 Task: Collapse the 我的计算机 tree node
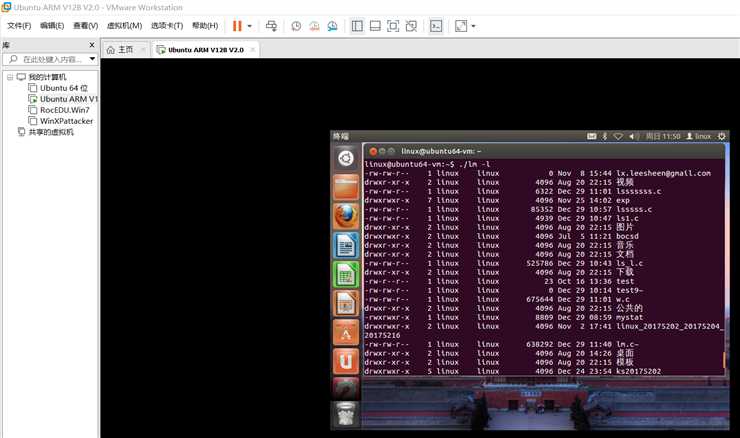(x=10, y=77)
